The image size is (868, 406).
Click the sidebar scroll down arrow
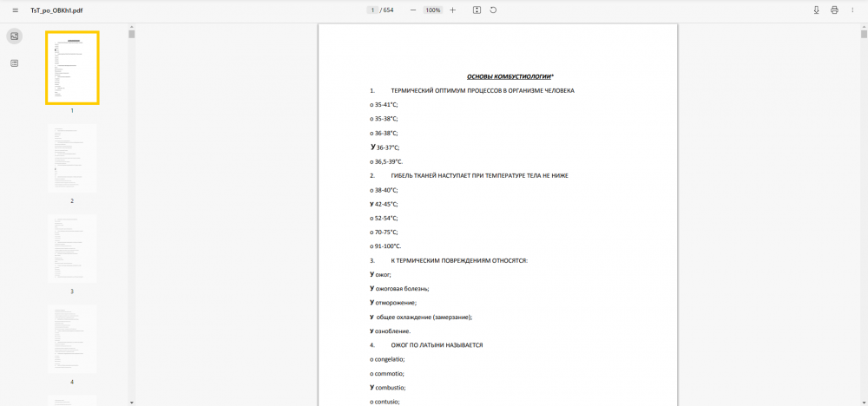pyautogui.click(x=132, y=403)
